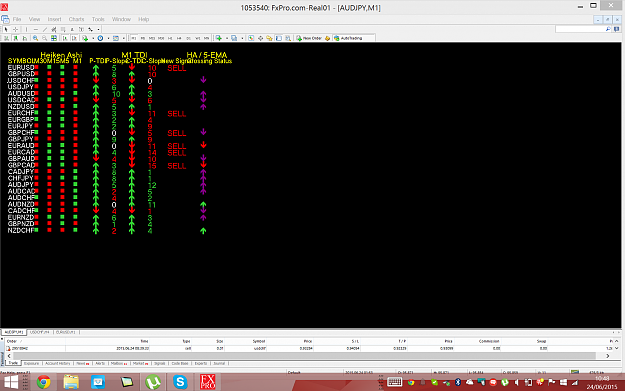The height and width of the screenshot is (391, 625).
Task: Select the AUDJPY,M1 chart tab
Action: point(14,332)
